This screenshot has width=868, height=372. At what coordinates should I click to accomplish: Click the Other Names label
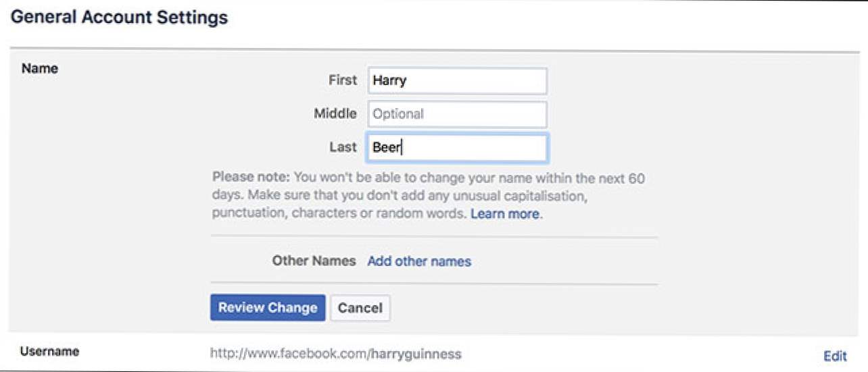(x=314, y=261)
